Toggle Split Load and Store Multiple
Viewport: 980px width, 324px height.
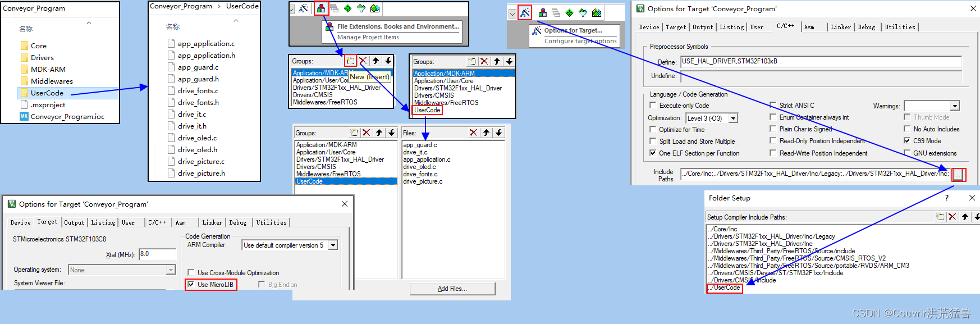pos(653,141)
